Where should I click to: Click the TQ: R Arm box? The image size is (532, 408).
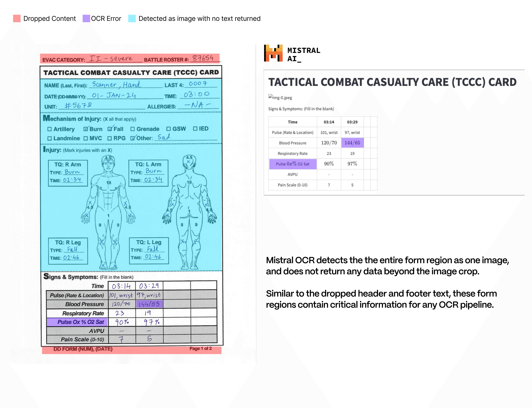(68, 173)
